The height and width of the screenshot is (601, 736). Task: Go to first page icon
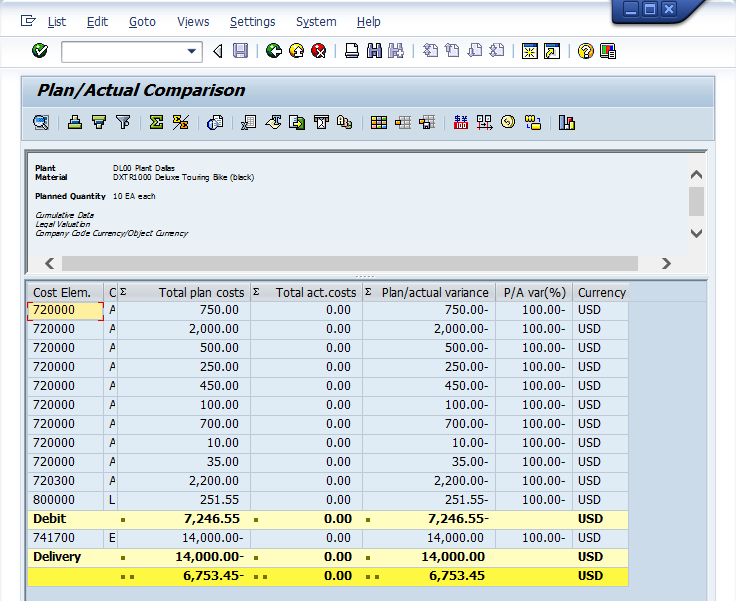point(430,50)
